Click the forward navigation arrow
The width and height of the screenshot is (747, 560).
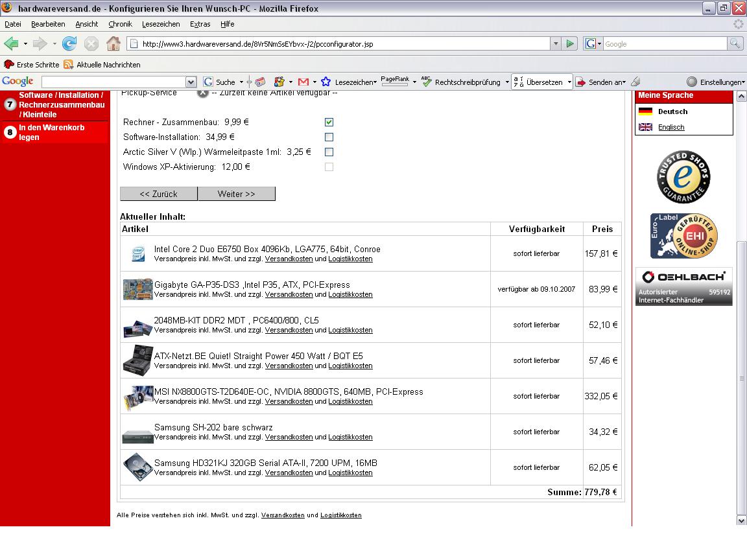point(40,44)
